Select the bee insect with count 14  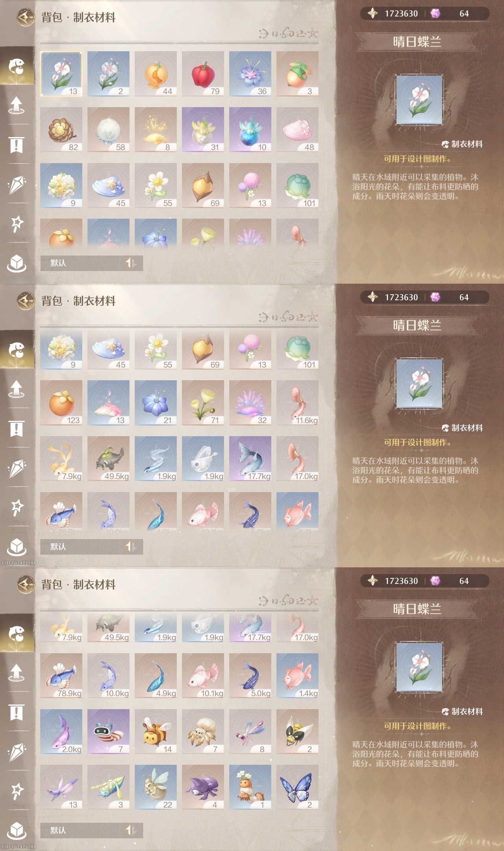coord(156,732)
